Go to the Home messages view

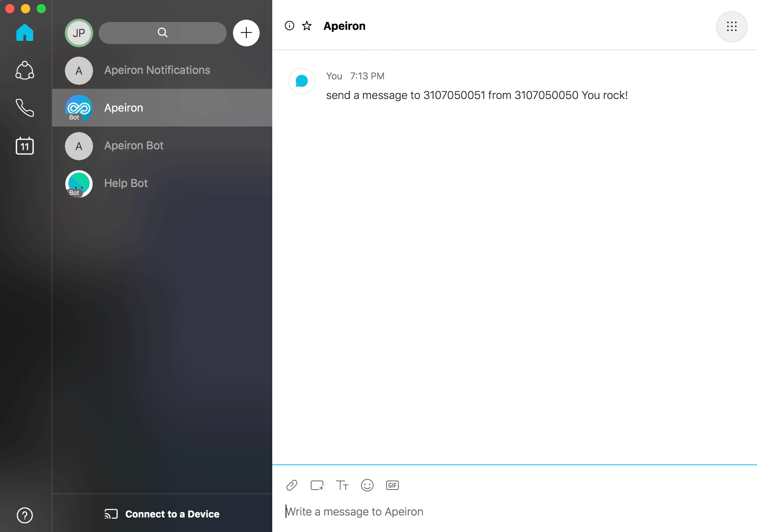click(x=25, y=33)
